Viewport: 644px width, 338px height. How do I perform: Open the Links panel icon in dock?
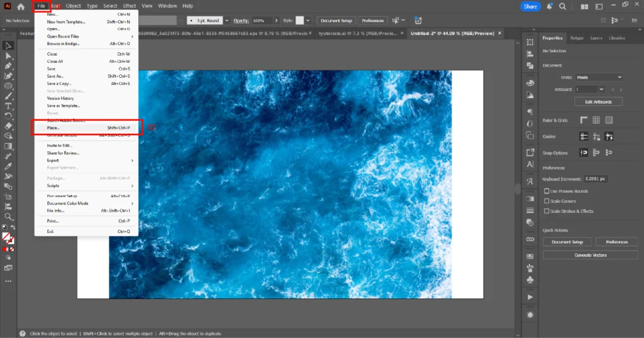click(x=530, y=239)
